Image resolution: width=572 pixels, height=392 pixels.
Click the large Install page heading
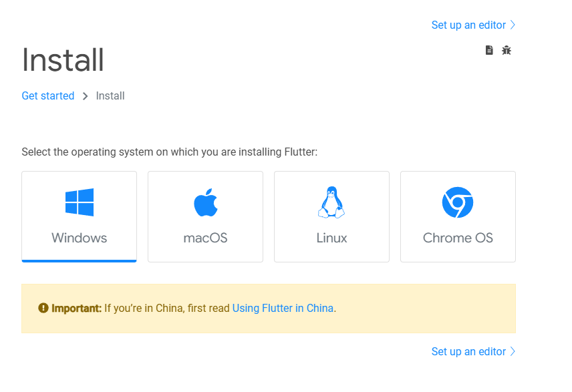pos(63,60)
